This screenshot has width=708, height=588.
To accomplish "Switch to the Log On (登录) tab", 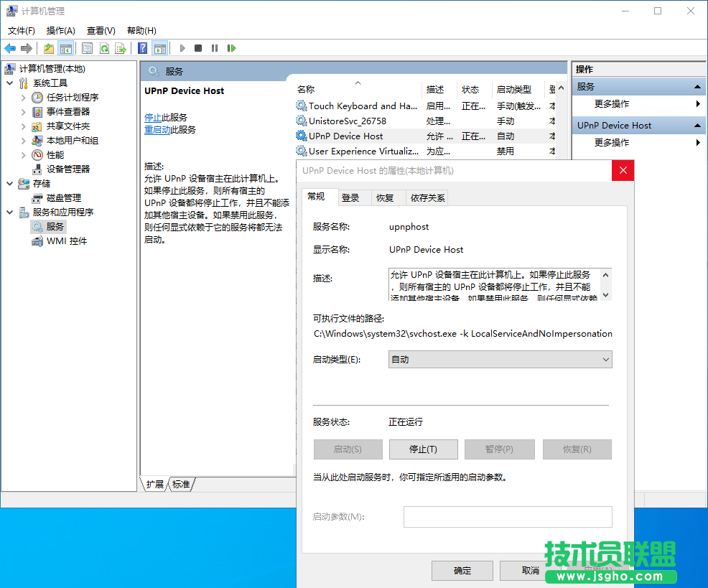I will point(350,197).
